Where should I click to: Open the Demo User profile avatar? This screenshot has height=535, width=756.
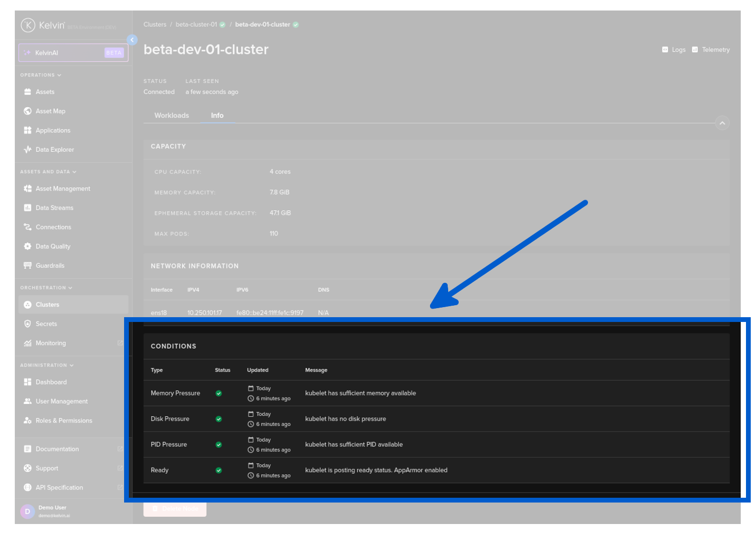tap(27, 511)
